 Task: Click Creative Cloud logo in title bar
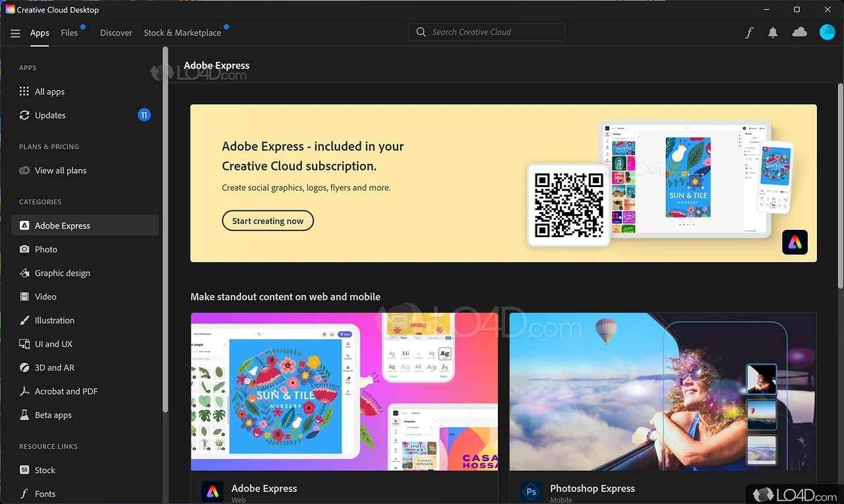pyautogui.click(x=10, y=10)
